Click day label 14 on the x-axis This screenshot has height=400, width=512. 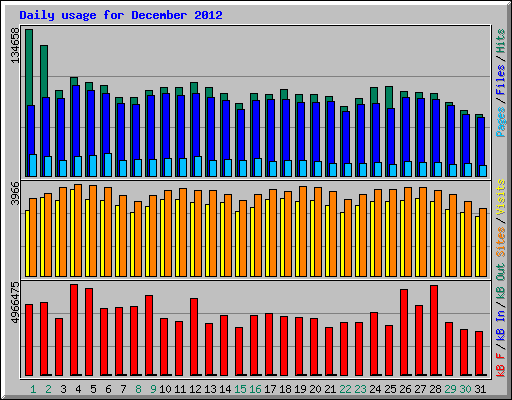pos(225,389)
